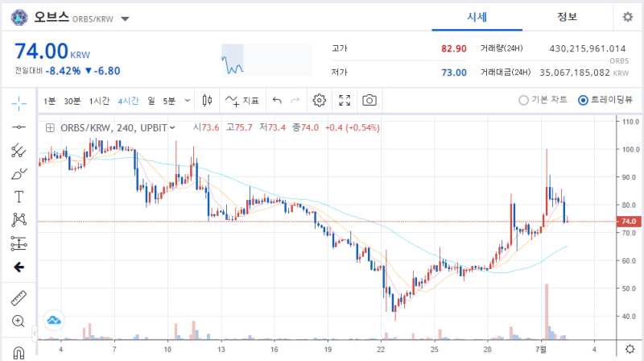Set interval to 일

151,101
